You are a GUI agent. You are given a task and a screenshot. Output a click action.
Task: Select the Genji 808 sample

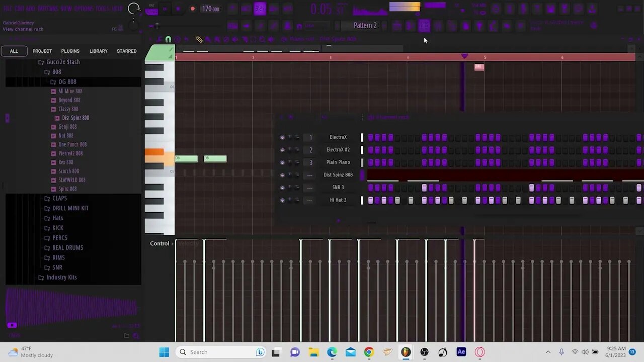pyautogui.click(x=64, y=127)
